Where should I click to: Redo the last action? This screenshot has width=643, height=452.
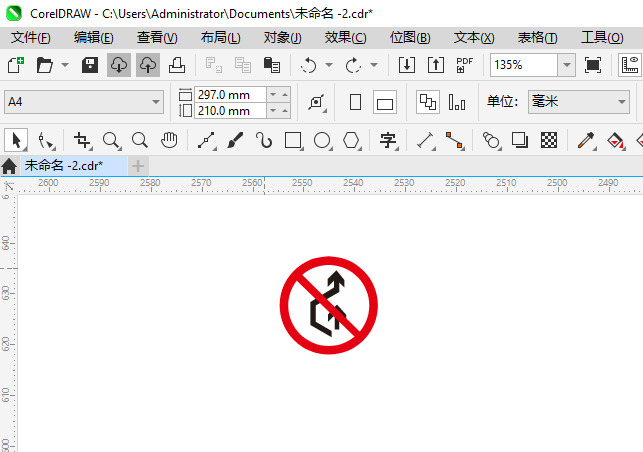point(353,65)
